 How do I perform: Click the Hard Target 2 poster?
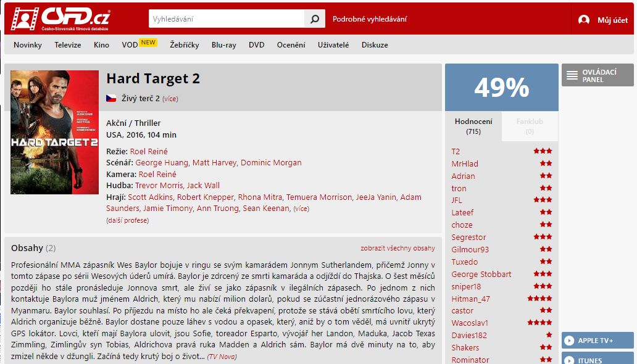point(54,132)
